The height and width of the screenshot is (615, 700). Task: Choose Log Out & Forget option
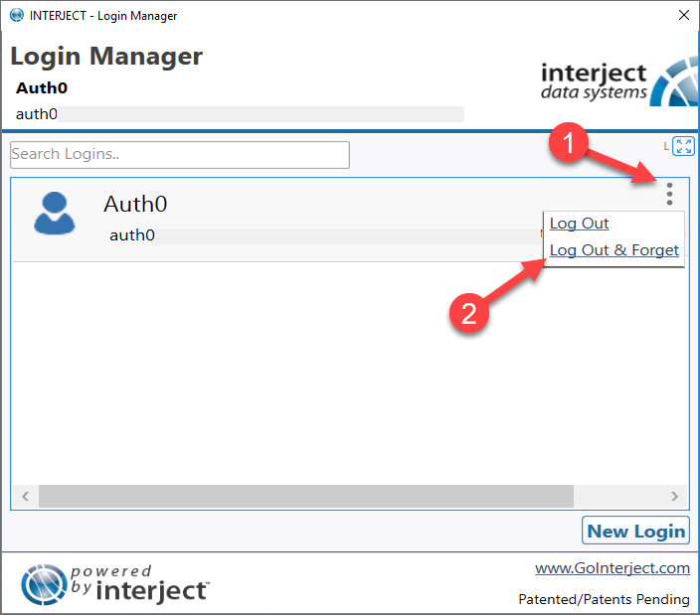[x=613, y=250]
